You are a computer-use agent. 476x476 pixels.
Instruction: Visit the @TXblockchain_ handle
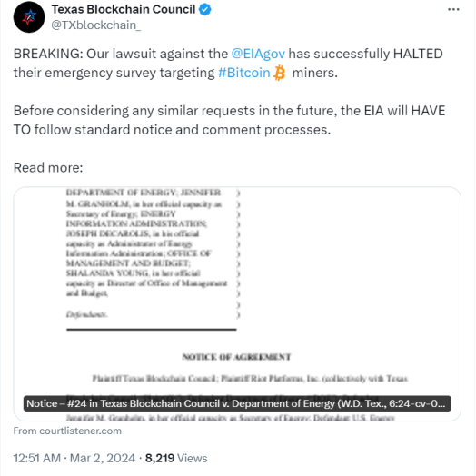pyautogui.click(x=96, y=25)
